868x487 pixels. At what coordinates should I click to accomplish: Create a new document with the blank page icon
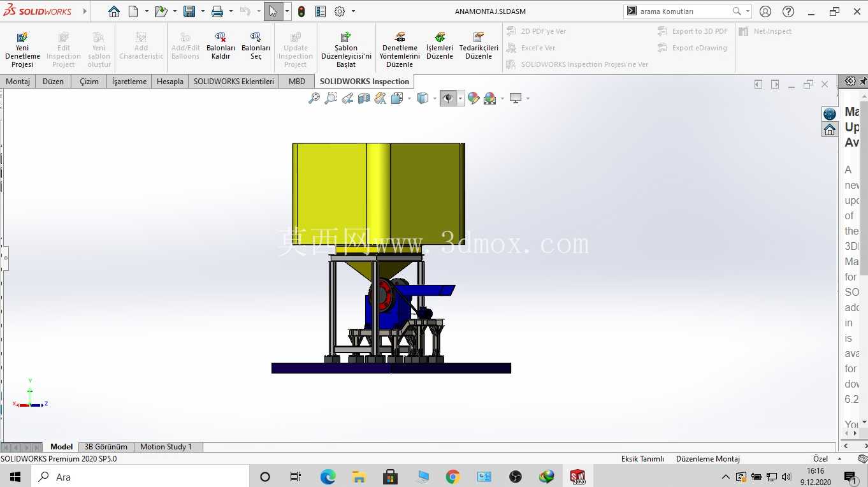pyautogui.click(x=133, y=11)
